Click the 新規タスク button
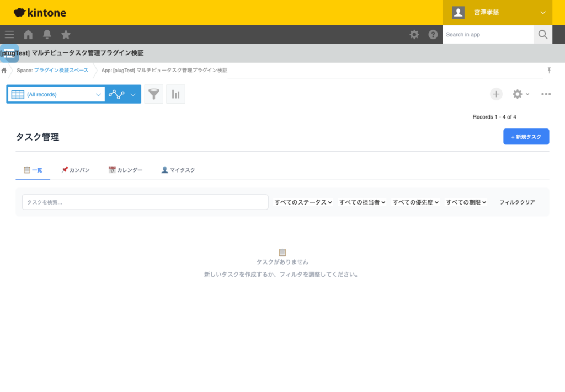This screenshot has height=392, width=565. coord(526,136)
